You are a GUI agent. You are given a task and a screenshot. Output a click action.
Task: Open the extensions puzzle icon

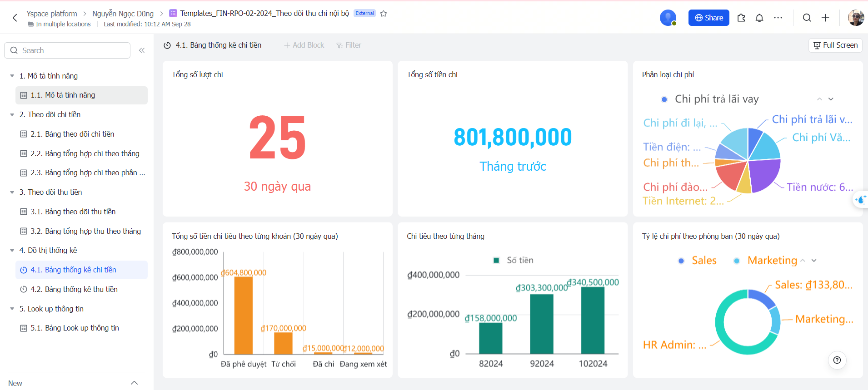[741, 18]
